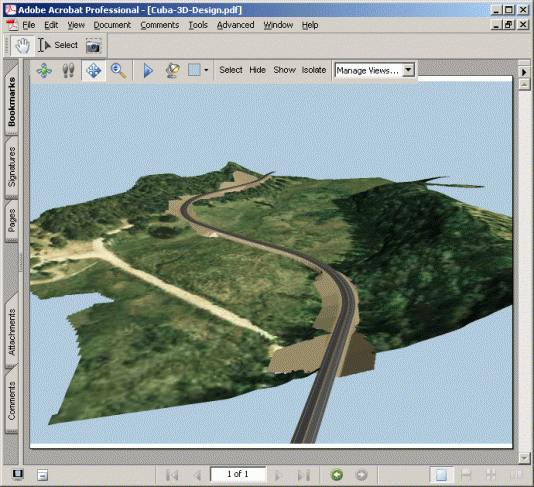The width and height of the screenshot is (534, 487).
Task: Click the Snapshot camera tool
Action: coord(93,46)
